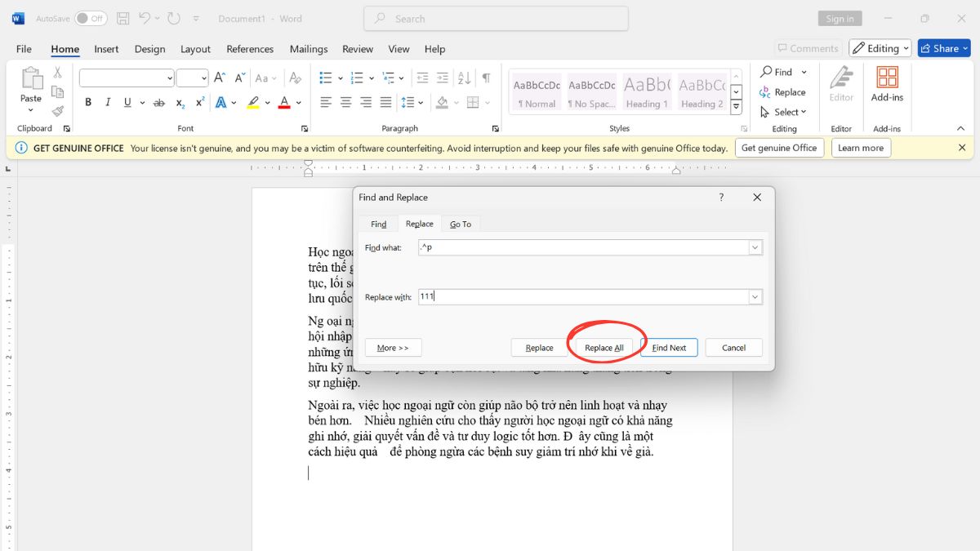This screenshot has height=551, width=980.
Task: Apply Superscript formatting
Action: coord(200,103)
